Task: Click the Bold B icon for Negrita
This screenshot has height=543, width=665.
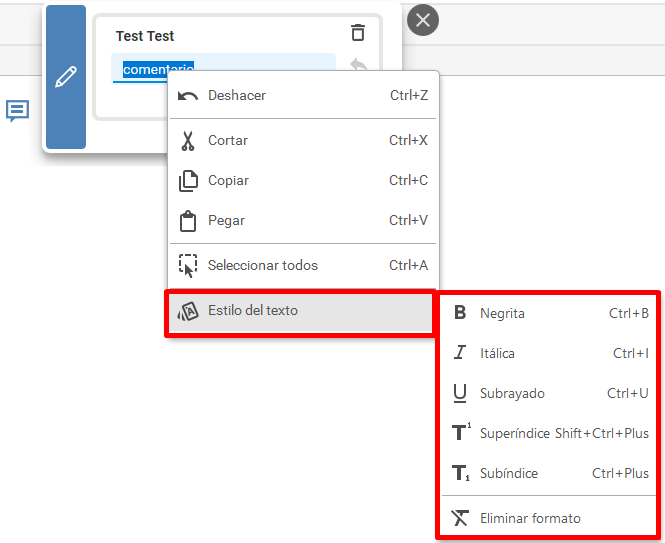Action: [460, 313]
